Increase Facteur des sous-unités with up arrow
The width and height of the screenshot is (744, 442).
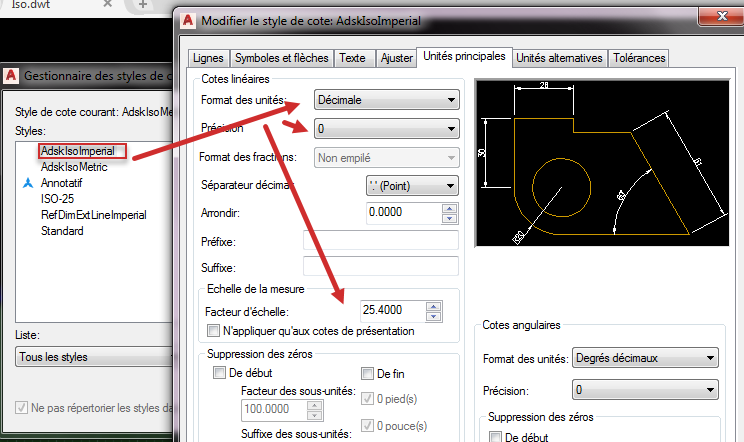pos(315,405)
